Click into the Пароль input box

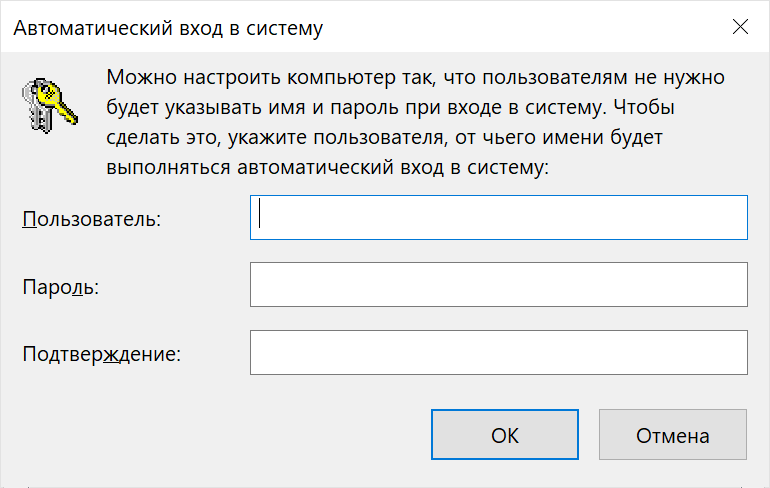498,285
